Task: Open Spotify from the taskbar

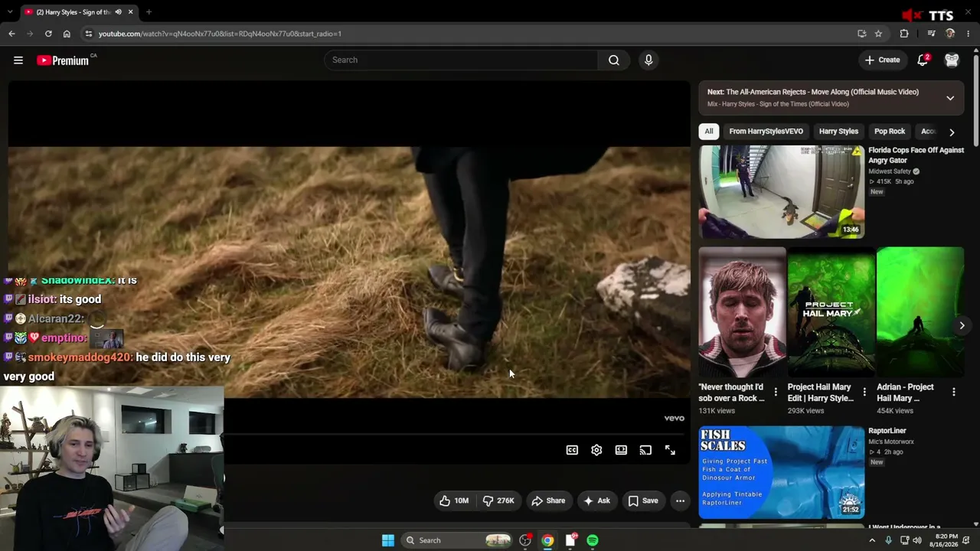Action: coord(593,540)
